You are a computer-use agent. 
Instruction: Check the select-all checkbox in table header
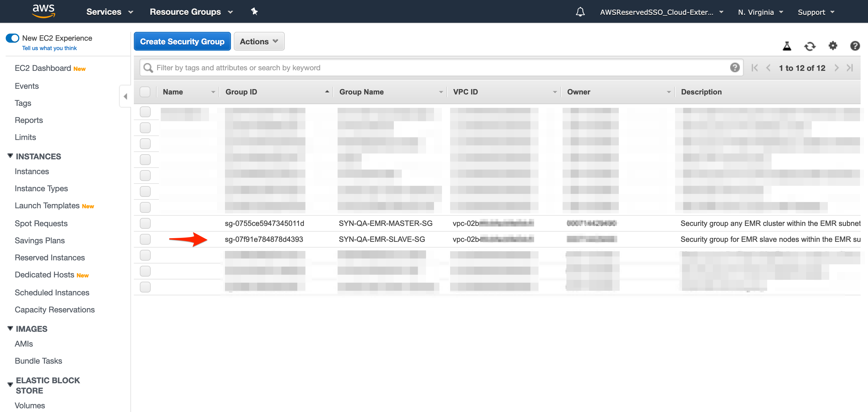pyautogui.click(x=145, y=91)
